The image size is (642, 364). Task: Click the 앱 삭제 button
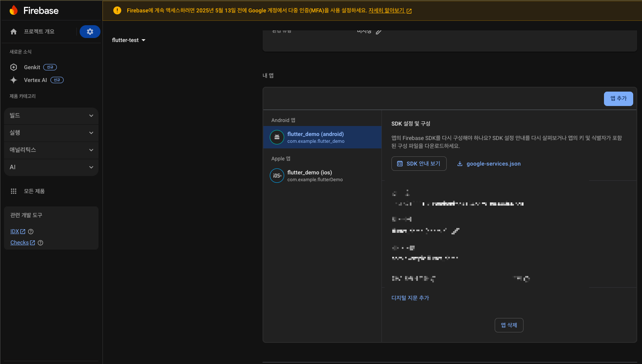tap(509, 325)
